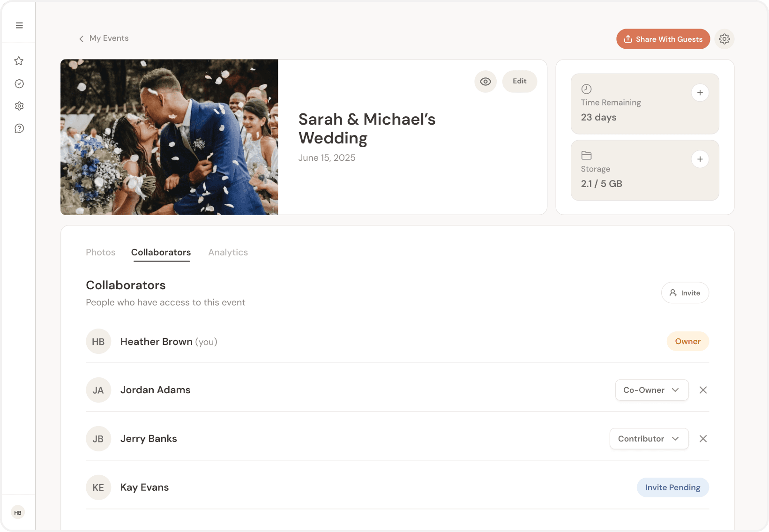Click the Owner badge for Heather Brown
This screenshot has height=532, width=769.
(x=688, y=342)
